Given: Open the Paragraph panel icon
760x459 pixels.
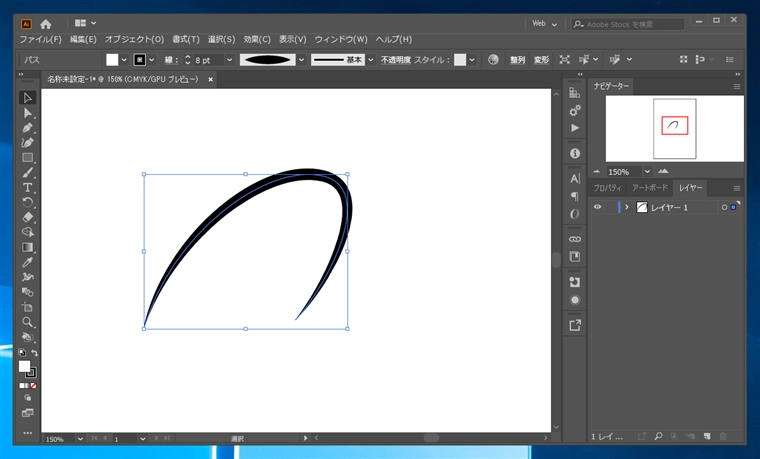Looking at the screenshot, I should coord(575,196).
